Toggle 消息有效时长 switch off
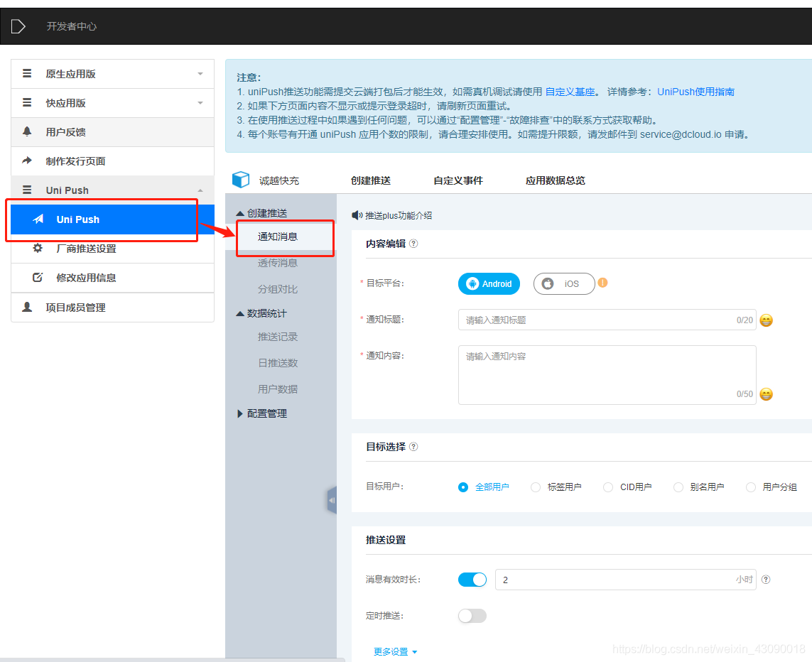812x662 pixels. pyautogui.click(x=472, y=579)
